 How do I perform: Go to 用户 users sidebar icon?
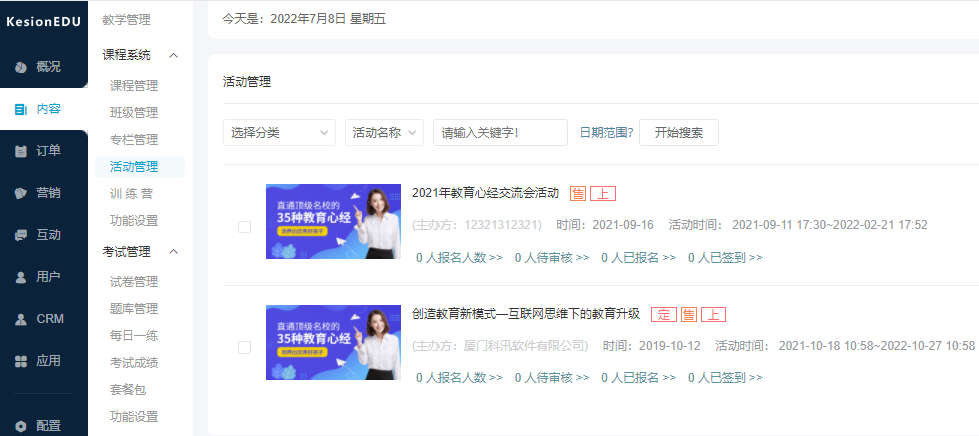click(x=21, y=277)
